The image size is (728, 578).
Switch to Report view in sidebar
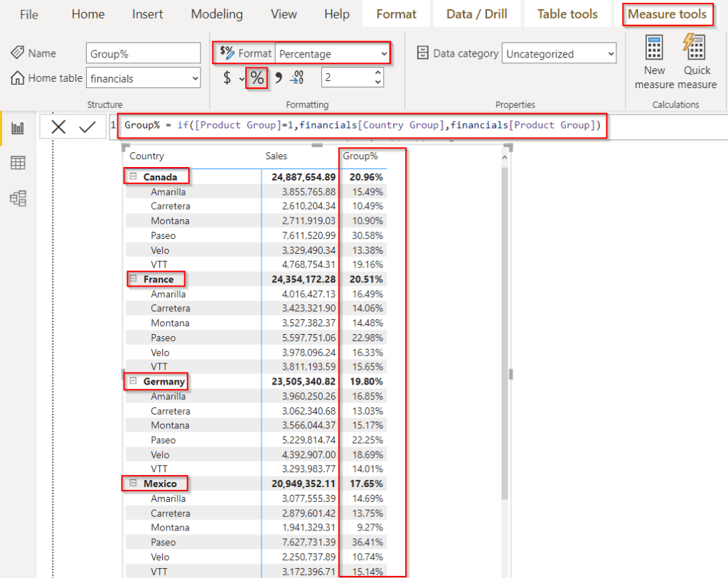pos(18,128)
